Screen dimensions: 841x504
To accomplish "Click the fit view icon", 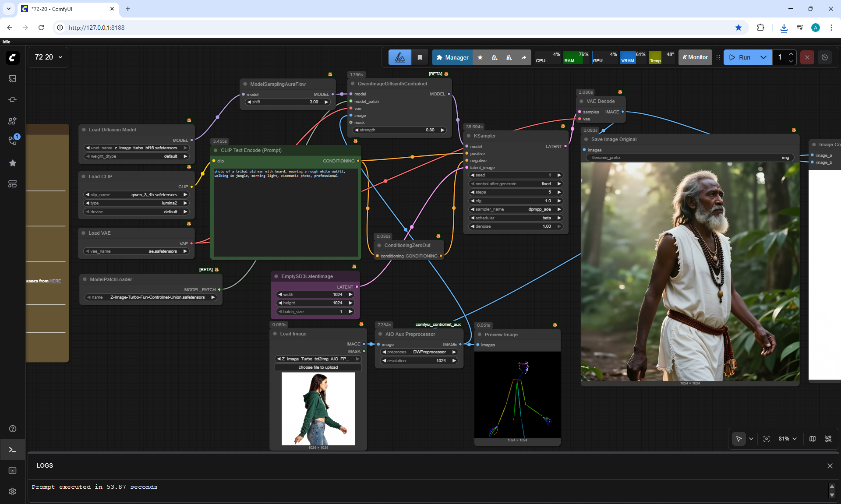I will [x=767, y=439].
